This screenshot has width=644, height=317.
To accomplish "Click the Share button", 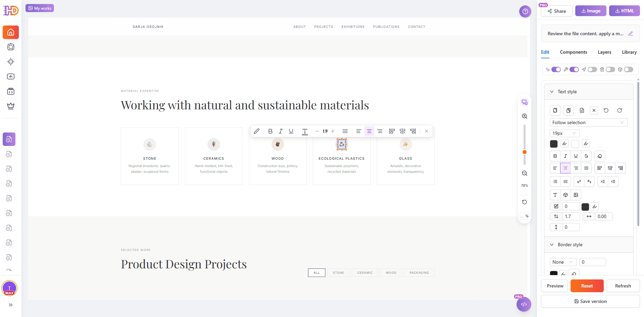I will 557,11.
